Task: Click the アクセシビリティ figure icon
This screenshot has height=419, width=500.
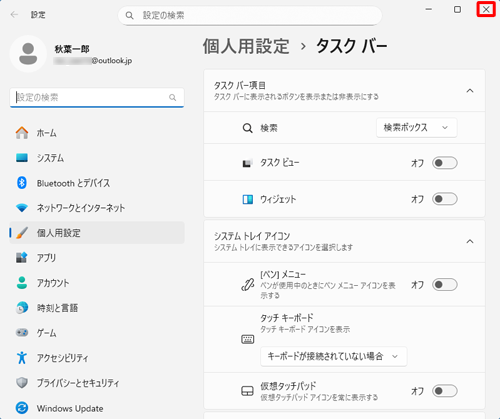Action: (x=22, y=357)
